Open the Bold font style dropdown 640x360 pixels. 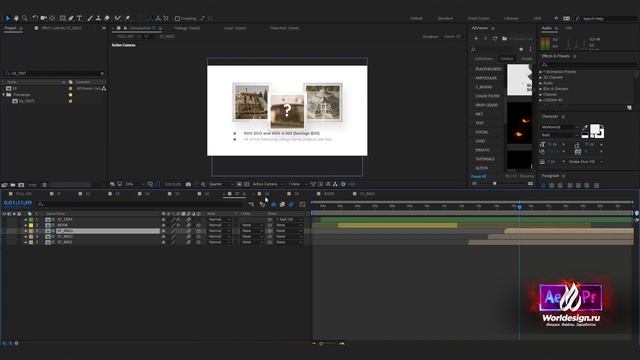click(559, 135)
